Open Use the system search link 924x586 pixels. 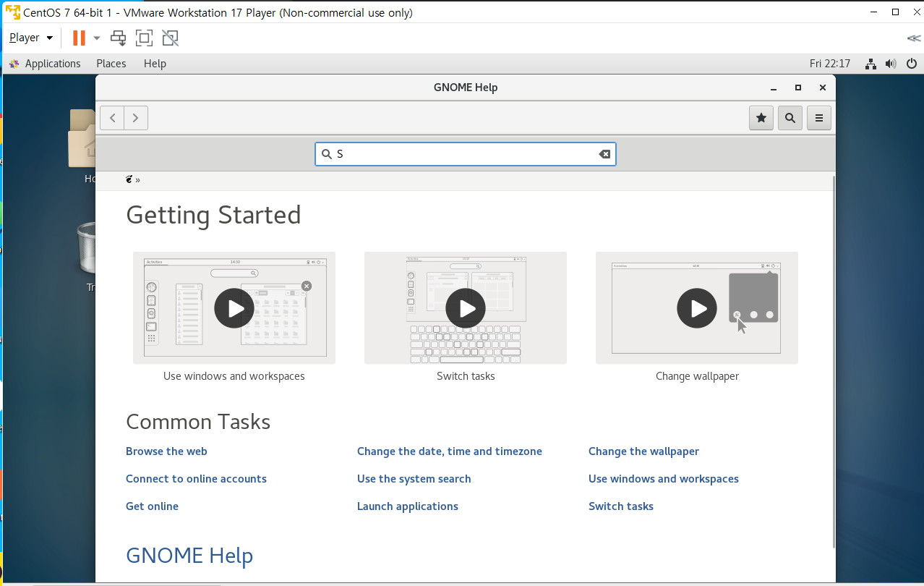tap(414, 479)
